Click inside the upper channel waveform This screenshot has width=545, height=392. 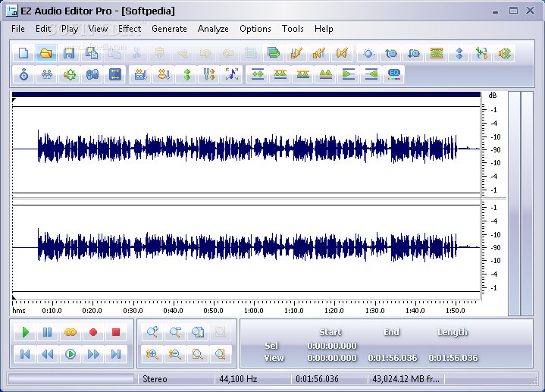[x=246, y=149]
